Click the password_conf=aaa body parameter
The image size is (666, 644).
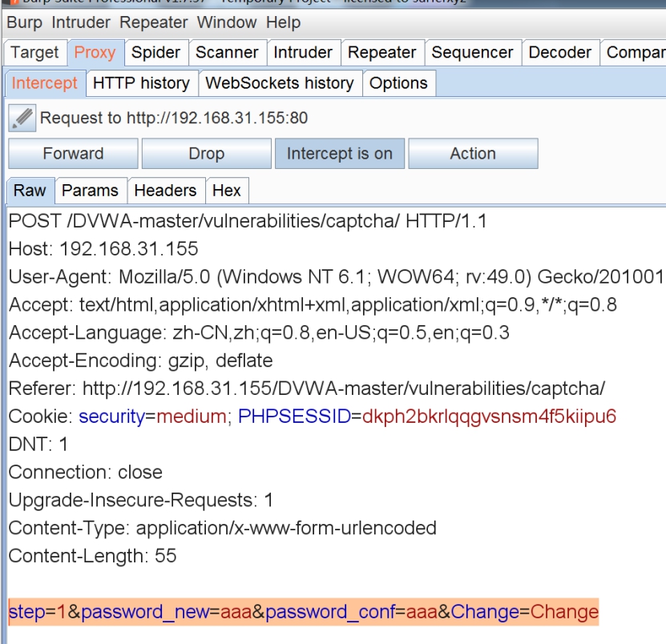[351, 612]
